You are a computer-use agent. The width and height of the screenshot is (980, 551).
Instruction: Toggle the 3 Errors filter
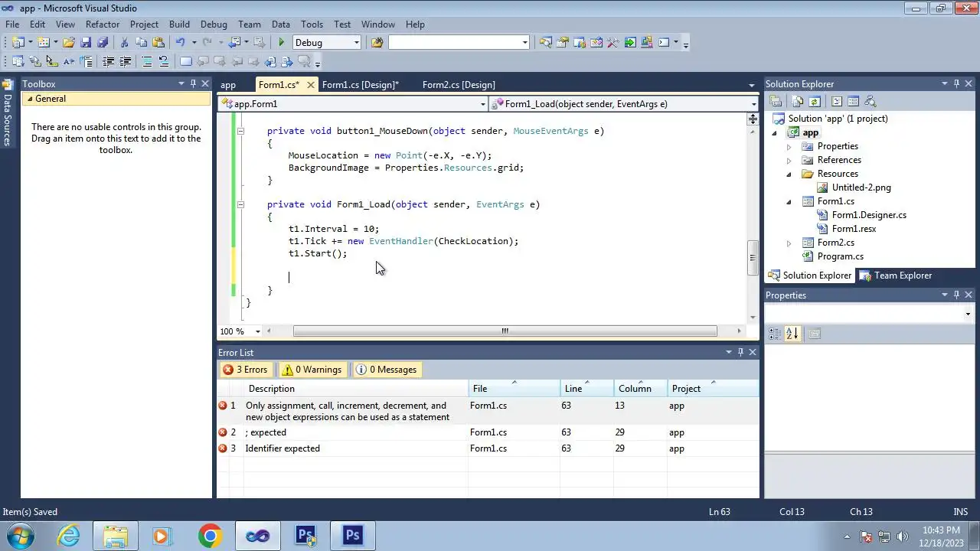[x=245, y=370]
